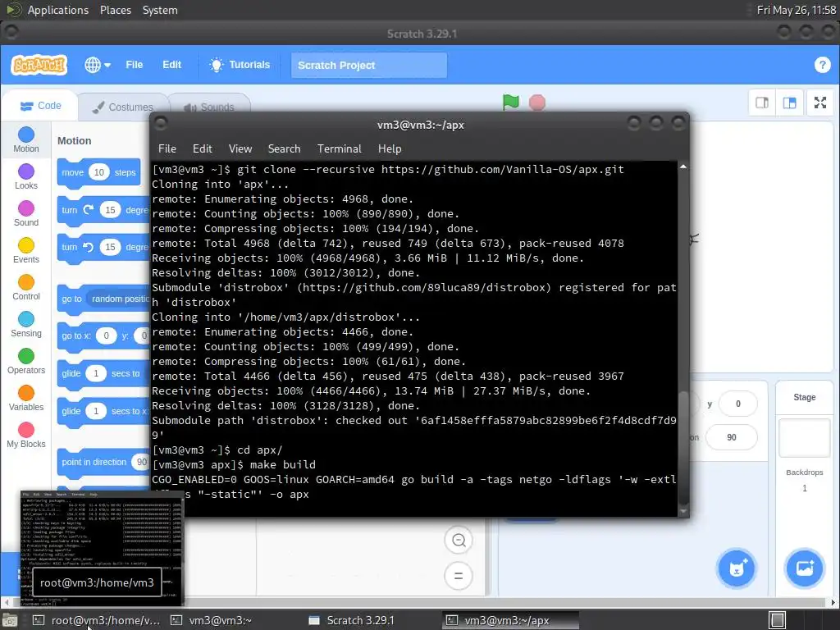Select the Looks block category
The width and height of the screenshot is (840, 630).
tap(26, 177)
